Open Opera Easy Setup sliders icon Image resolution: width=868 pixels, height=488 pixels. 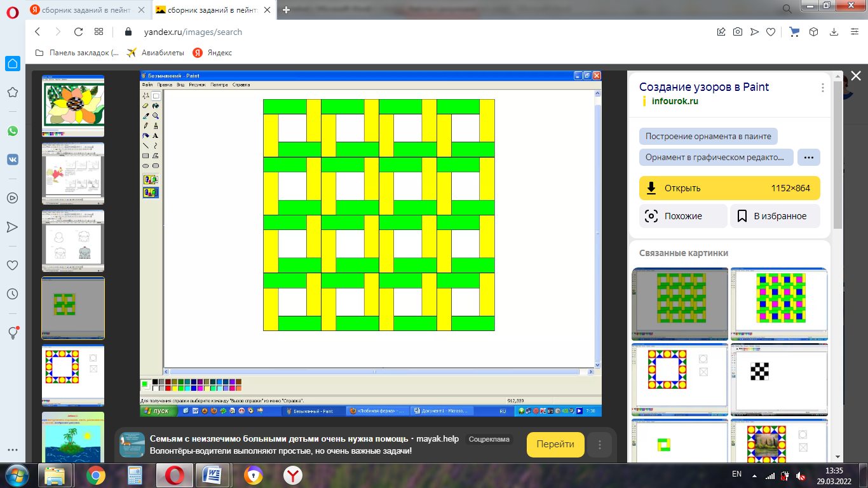pos(853,32)
